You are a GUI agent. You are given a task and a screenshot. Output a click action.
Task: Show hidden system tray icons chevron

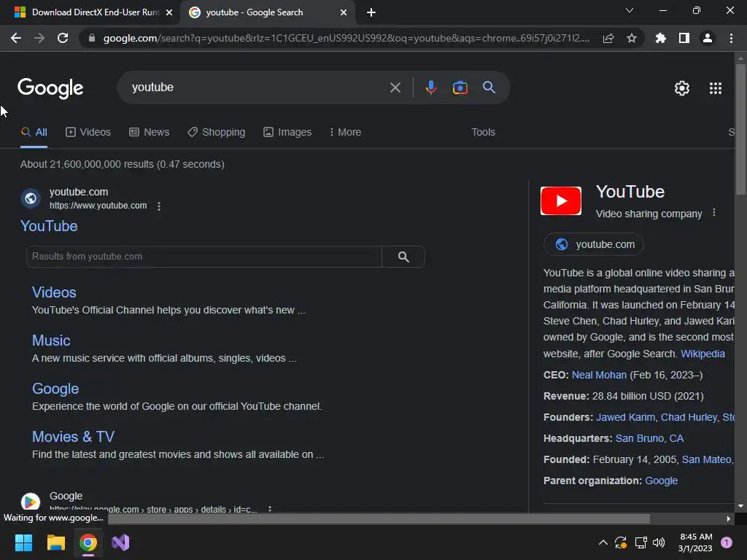pyautogui.click(x=603, y=542)
